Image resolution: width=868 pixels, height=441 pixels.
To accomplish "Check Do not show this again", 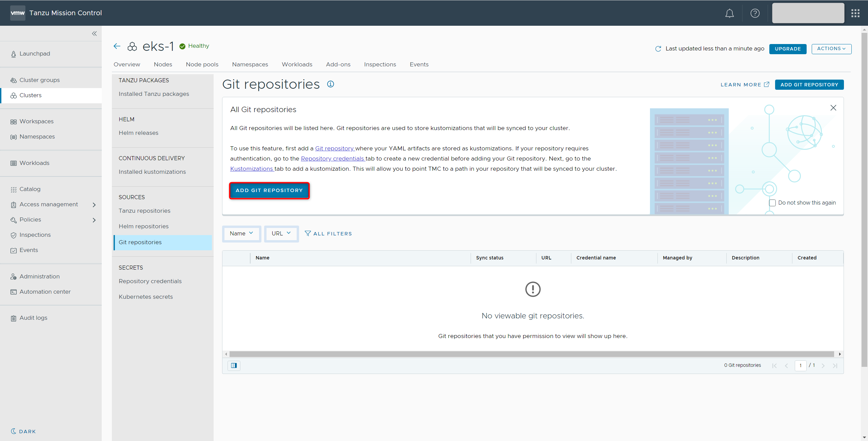I will (772, 203).
